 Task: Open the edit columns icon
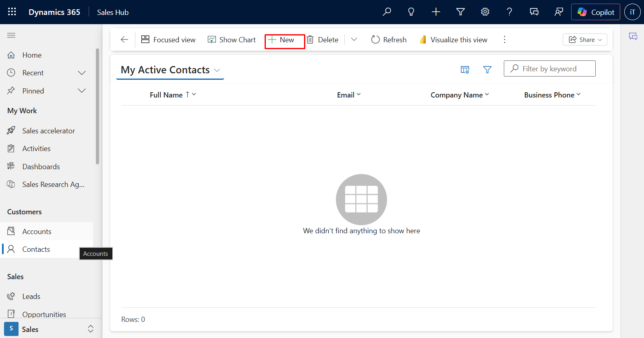465,70
